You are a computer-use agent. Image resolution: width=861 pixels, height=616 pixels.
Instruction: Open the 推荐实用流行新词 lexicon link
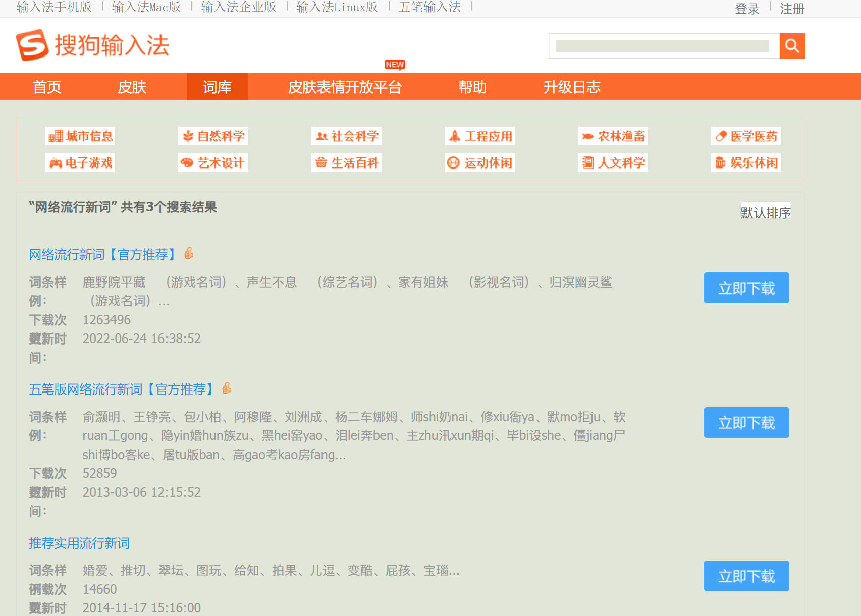coord(79,543)
